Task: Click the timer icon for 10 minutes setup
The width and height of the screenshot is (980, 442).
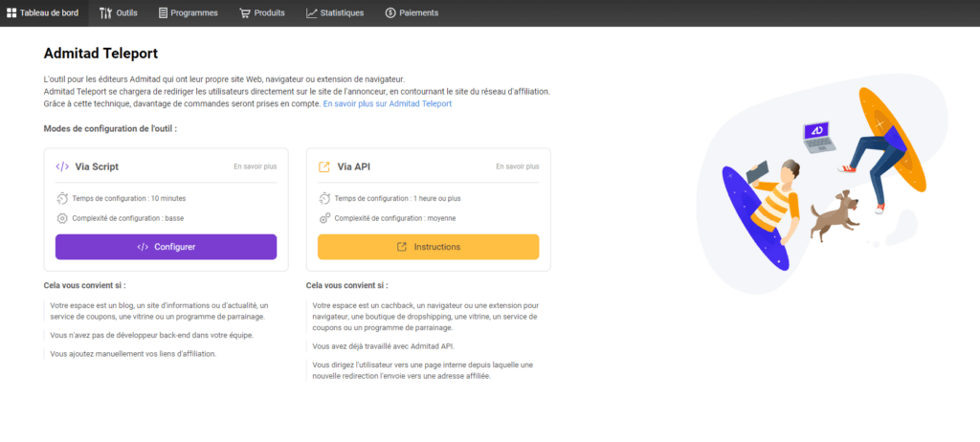Action: [x=62, y=198]
